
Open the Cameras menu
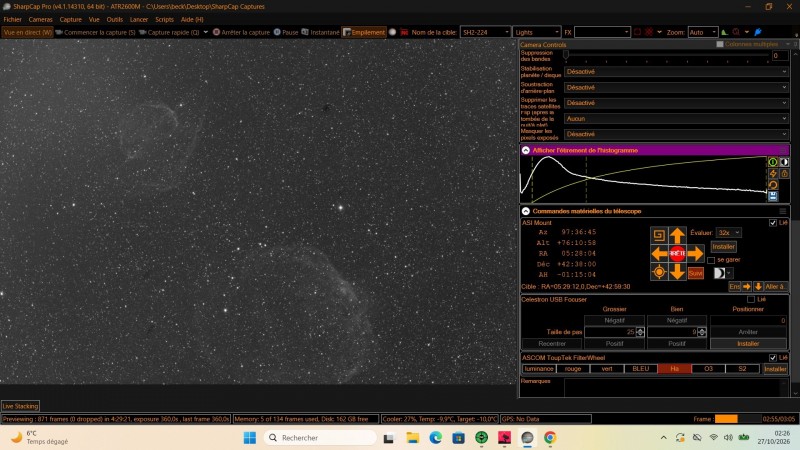click(40, 19)
